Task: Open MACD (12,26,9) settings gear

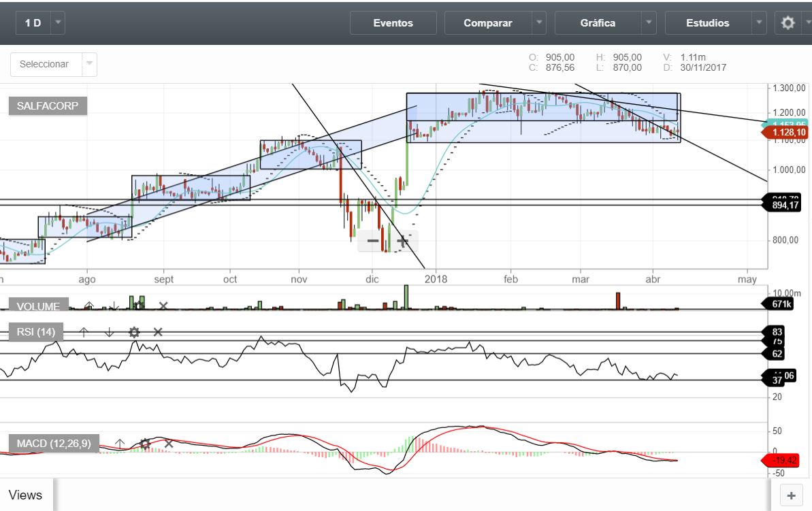Action: click(144, 444)
